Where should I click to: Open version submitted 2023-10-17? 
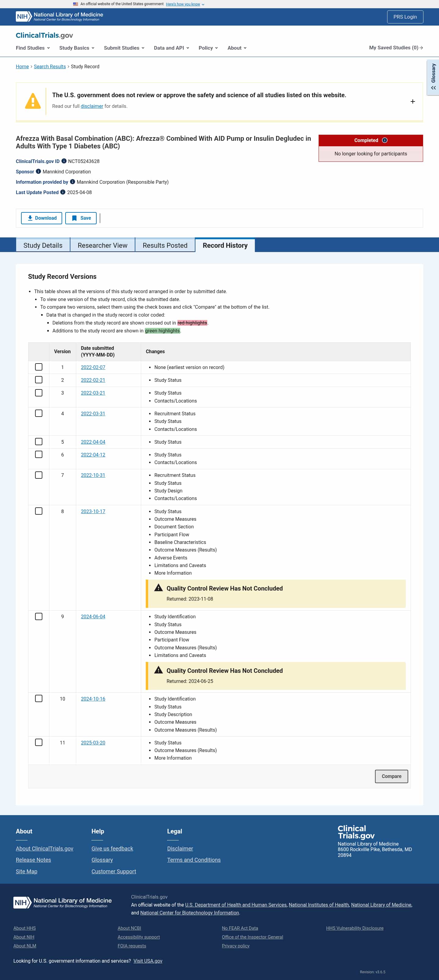pos(93,511)
